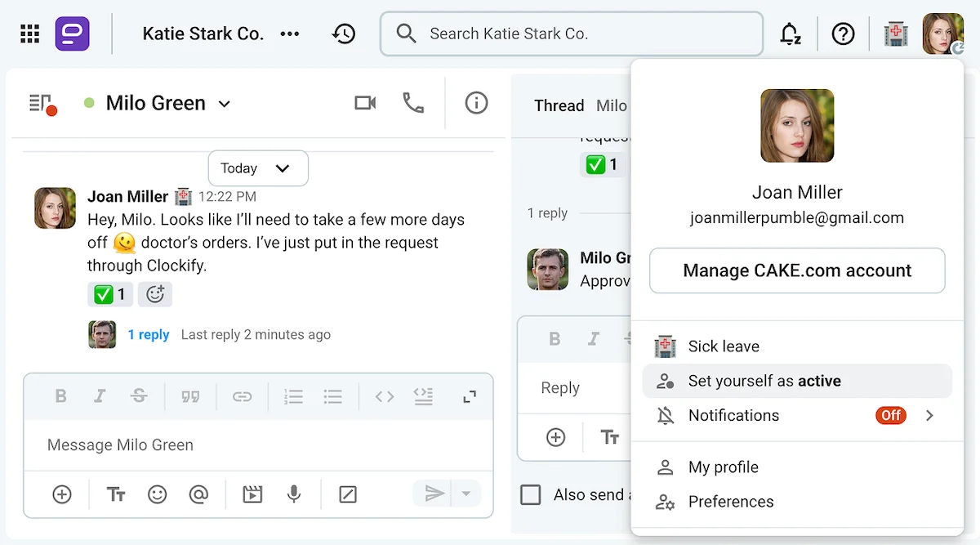980x545 pixels.
Task: Start an audio call with Milo Green
Action: point(413,103)
